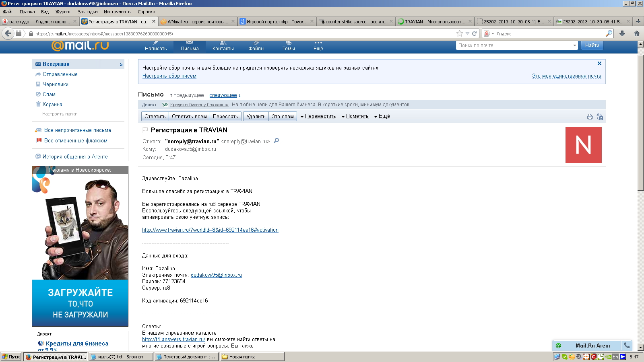The height and width of the screenshot is (362, 644).
Task: Open a new tab with plus button
Action: click(638, 21)
